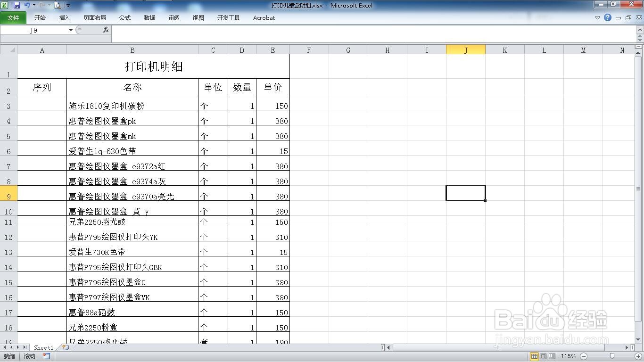Select the Sheet1 tab
This screenshot has height=362, width=644.
43,347
